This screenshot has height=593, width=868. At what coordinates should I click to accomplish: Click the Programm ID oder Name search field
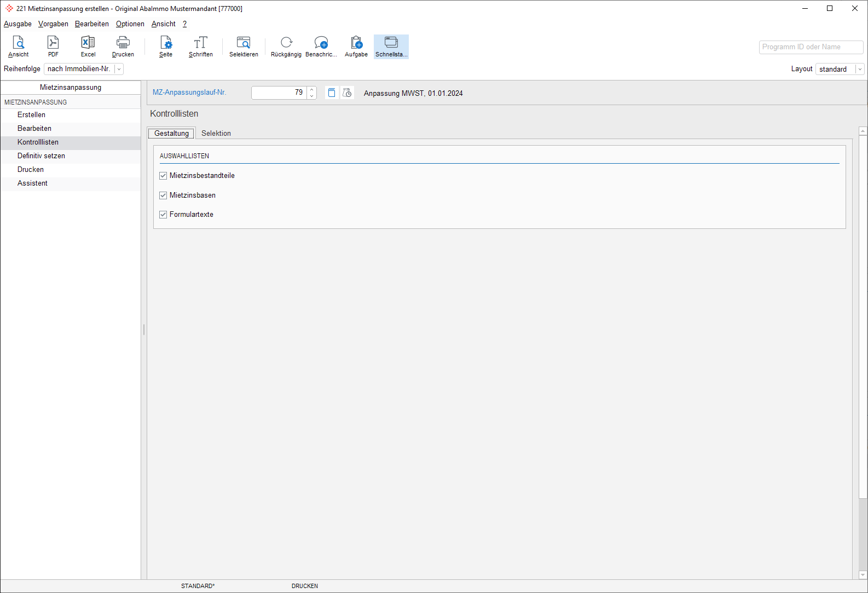coord(811,47)
